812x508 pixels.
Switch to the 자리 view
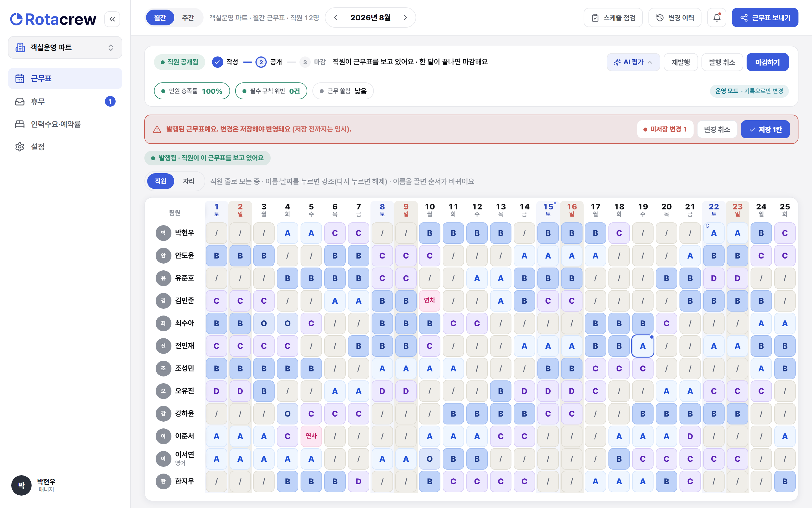point(189,181)
